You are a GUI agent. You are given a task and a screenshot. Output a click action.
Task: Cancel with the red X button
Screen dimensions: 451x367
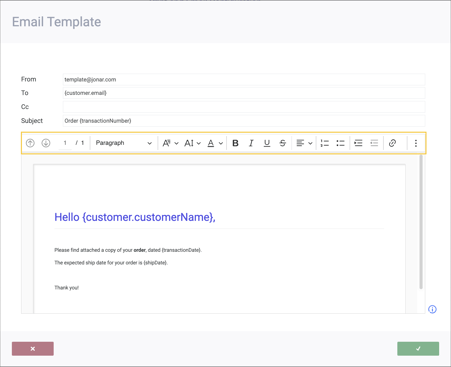(33, 349)
